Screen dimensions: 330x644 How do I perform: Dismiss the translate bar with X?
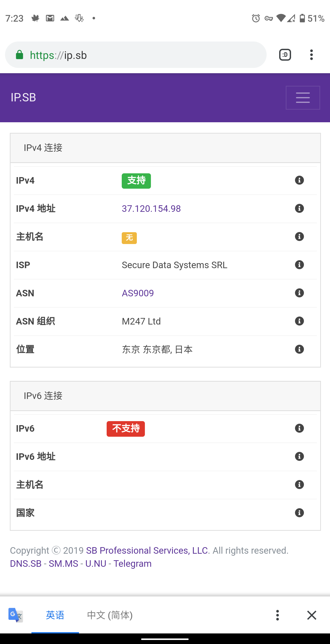pos(312,615)
